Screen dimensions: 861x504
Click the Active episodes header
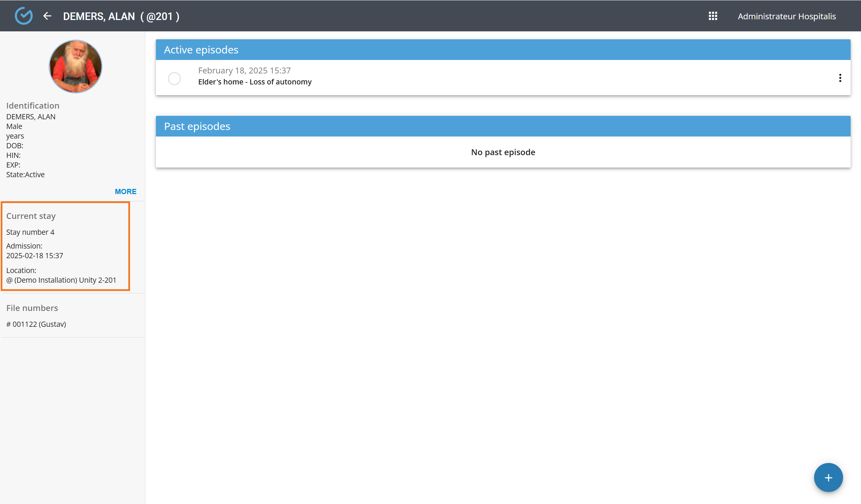201,50
